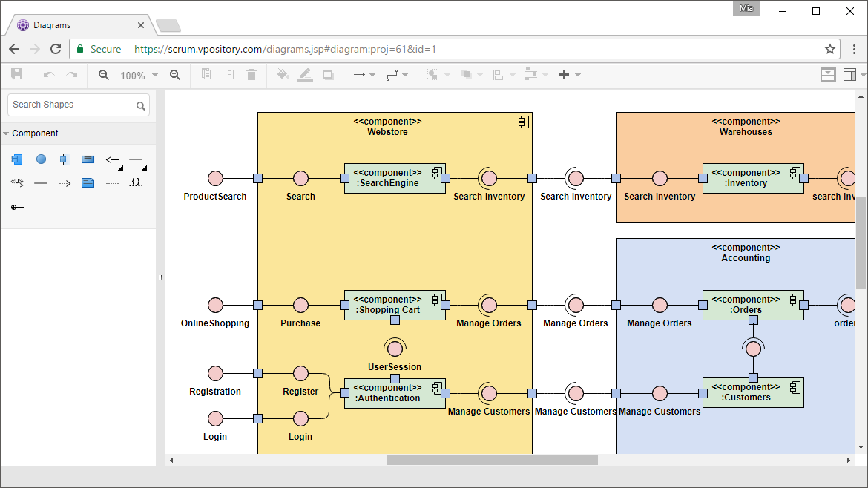Save the diagram with the floppy icon
The width and height of the screenshot is (868, 488).
click(16, 74)
